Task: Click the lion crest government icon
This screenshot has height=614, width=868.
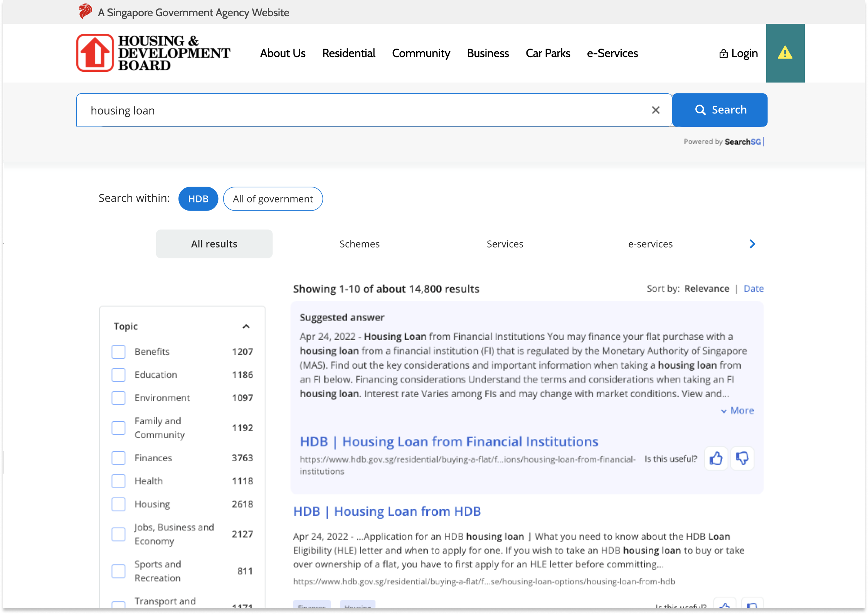Action: coord(85,11)
